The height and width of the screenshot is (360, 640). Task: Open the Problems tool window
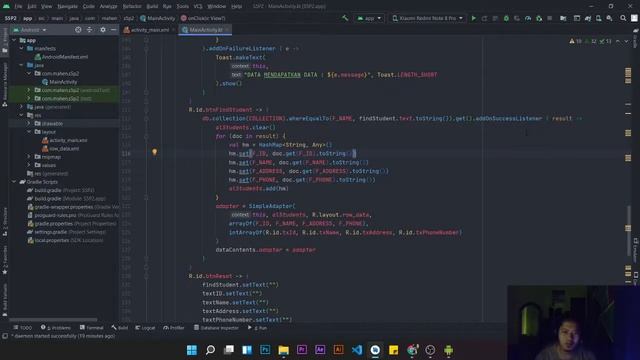click(56, 328)
